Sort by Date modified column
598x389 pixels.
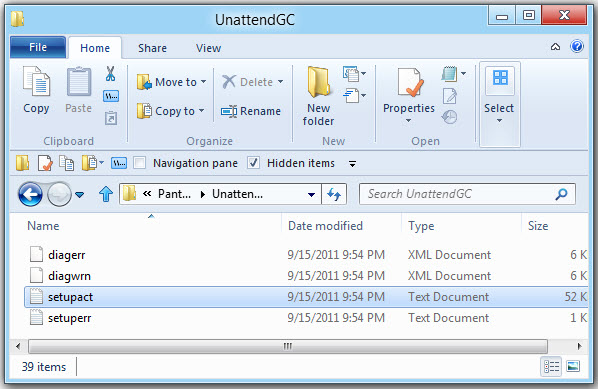click(325, 226)
